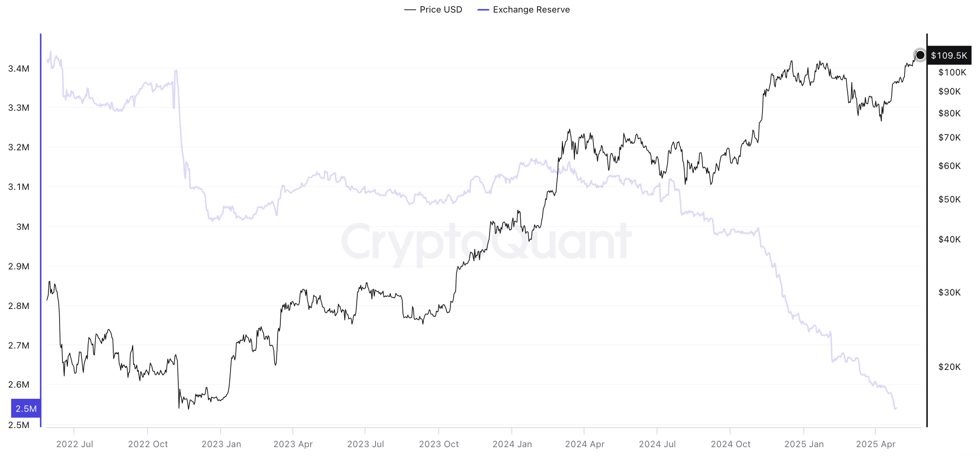Click the 2022 Oct date label

pos(148,444)
